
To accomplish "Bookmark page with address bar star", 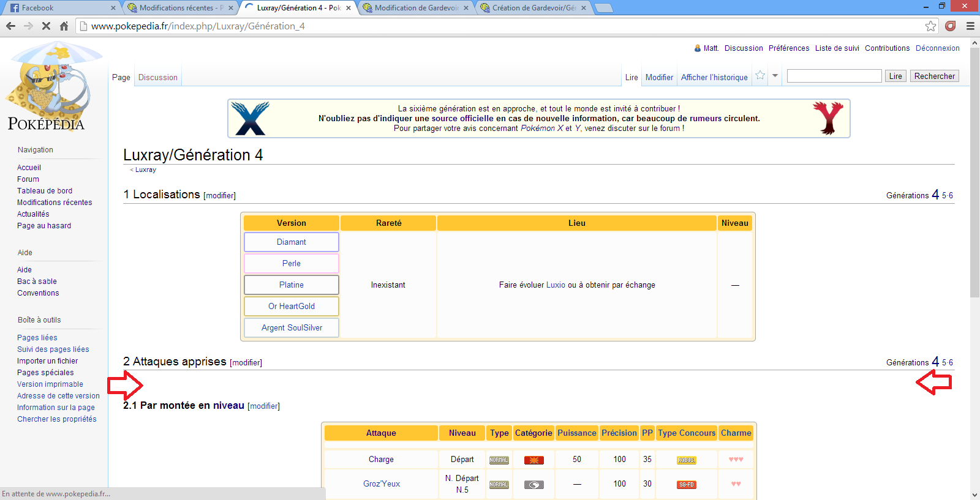I will (x=930, y=26).
